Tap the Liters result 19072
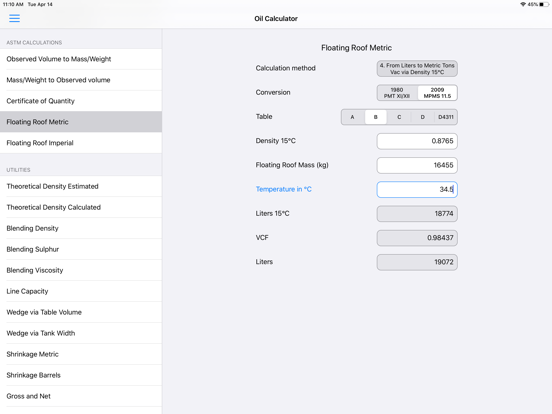The image size is (552, 414). 417,262
